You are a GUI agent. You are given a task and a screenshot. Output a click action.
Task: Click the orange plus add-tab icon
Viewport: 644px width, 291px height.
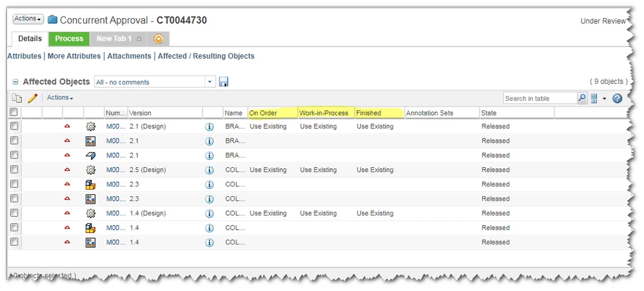coord(159,39)
